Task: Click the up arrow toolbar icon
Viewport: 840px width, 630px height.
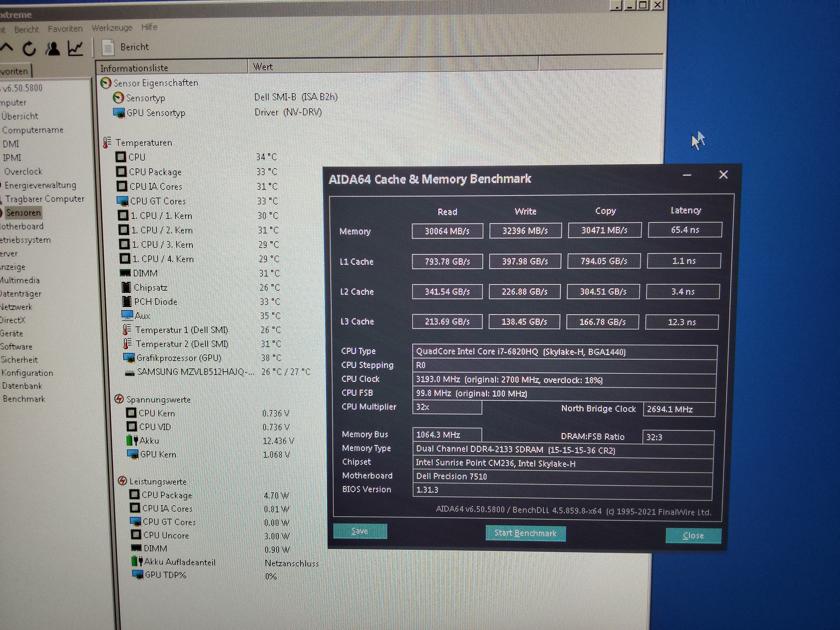Action: (6, 47)
